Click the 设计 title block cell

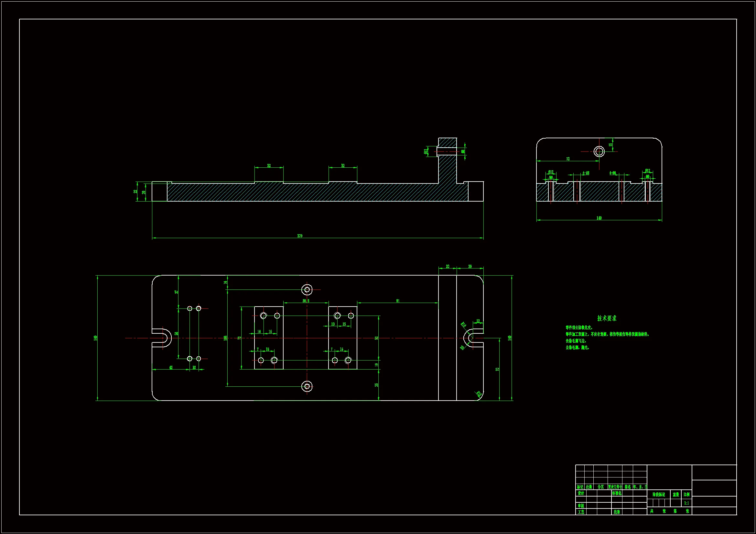pos(581,493)
